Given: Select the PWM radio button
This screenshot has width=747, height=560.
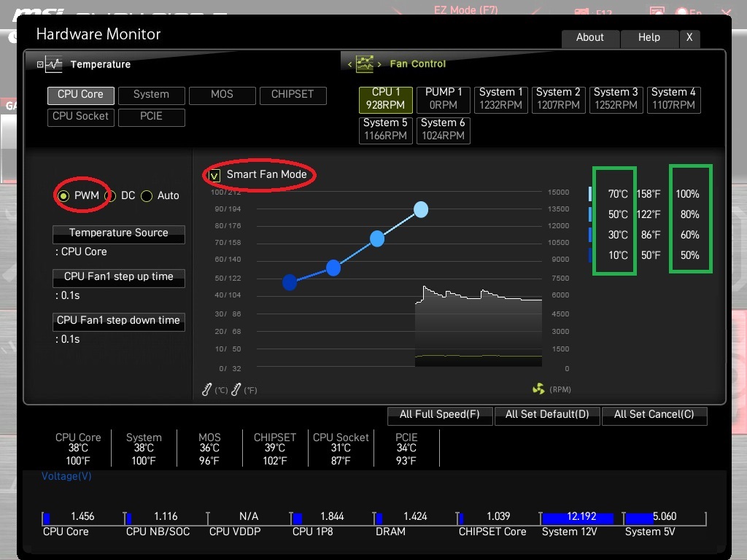Looking at the screenshot, I should pos(63,195).
